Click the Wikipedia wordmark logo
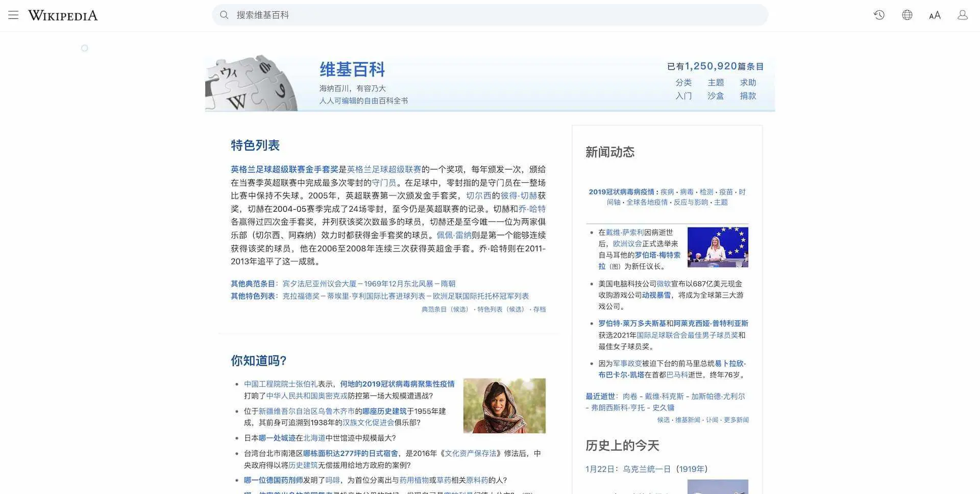The height and width of the screenshot is (494, 980). pos(63,15)
